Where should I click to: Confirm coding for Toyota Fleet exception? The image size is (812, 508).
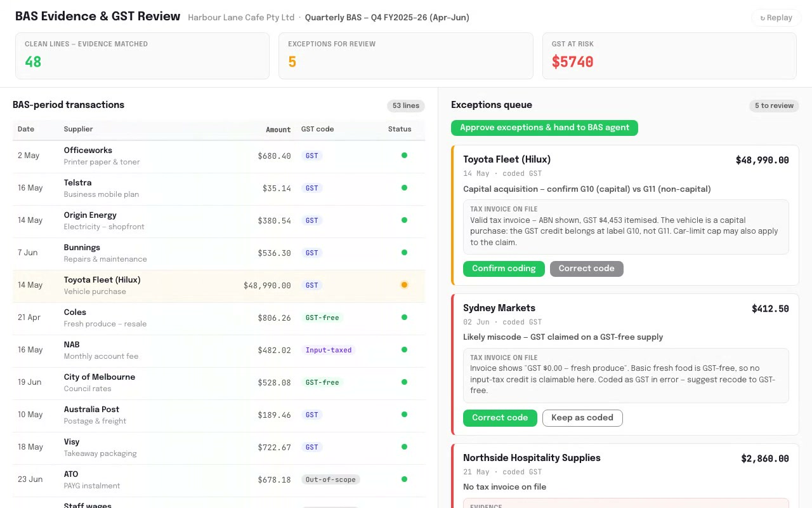click(504, 269)
